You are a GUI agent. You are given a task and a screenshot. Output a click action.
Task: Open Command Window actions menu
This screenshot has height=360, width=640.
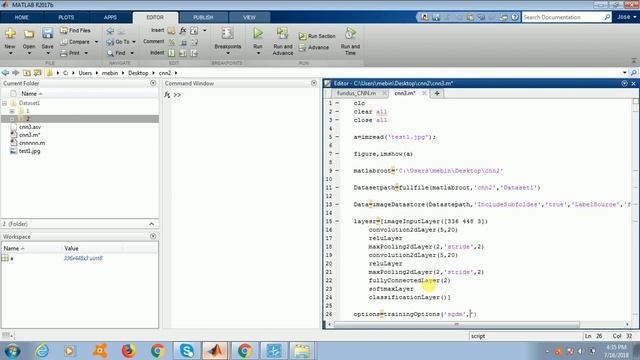(x=314, y=83)
